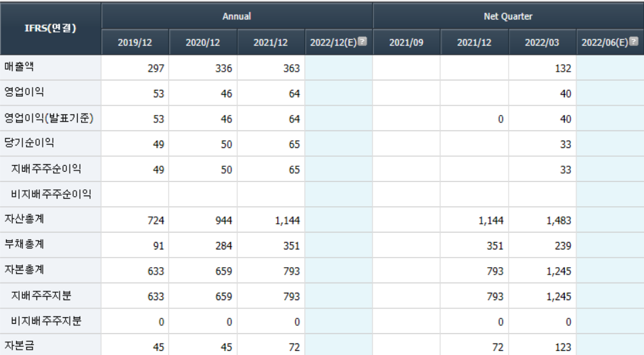Click 영업이익 value 53 for 2019/12
The width and height of the screenshot is (644, 355).
[158, 93]
